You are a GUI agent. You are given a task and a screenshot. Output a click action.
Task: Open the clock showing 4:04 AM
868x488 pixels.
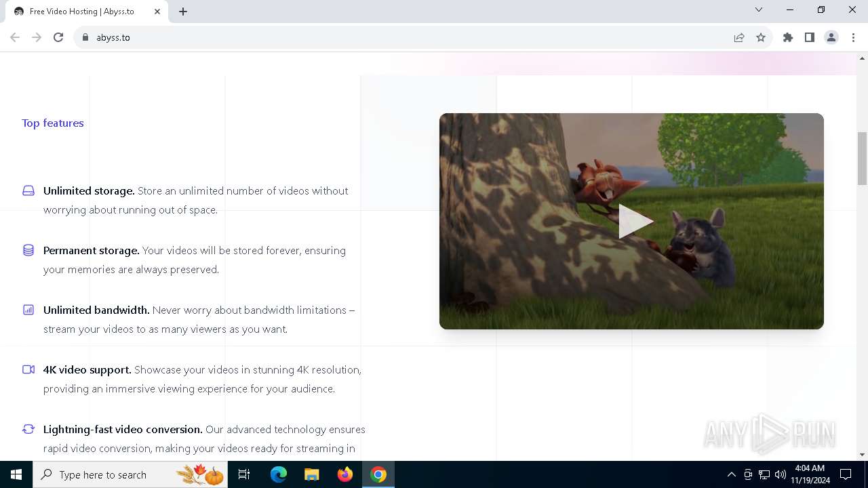(810, 474)
